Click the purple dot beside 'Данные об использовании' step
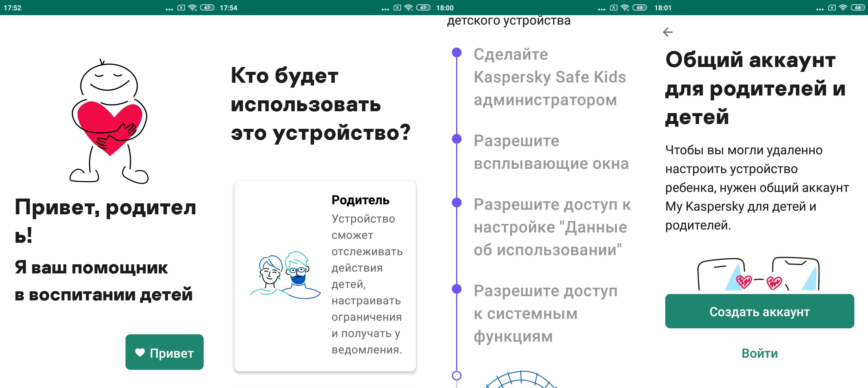 point(456,202)
